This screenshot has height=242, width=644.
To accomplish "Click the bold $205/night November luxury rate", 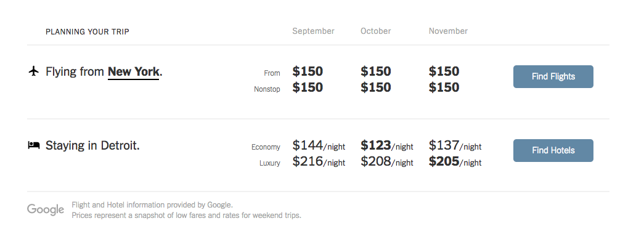I will (x=455, y=161).
